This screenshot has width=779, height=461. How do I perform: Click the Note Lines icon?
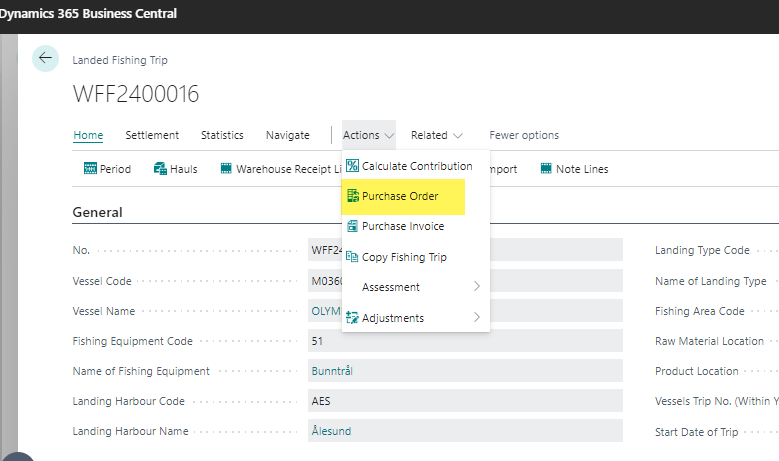pyautogui.click(x=547, y=169)
